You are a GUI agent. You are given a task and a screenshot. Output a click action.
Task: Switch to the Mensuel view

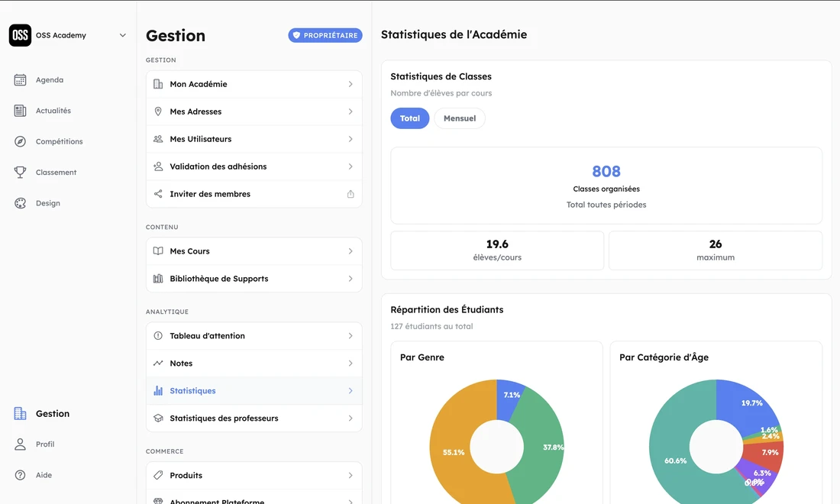460,118
